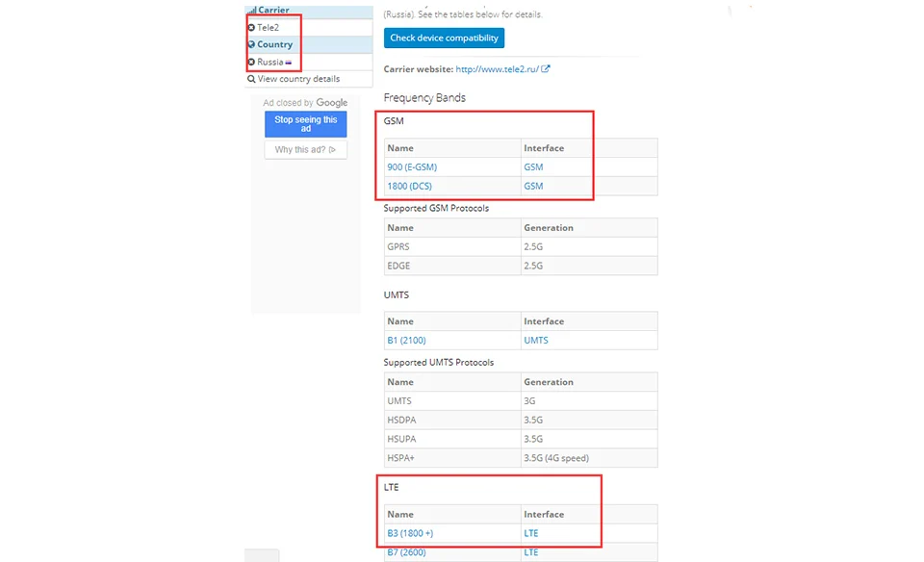This screenshot has width=924, height=562.
Task: Click the 3.5G (4G speed) cell
Action: point(589,458)
